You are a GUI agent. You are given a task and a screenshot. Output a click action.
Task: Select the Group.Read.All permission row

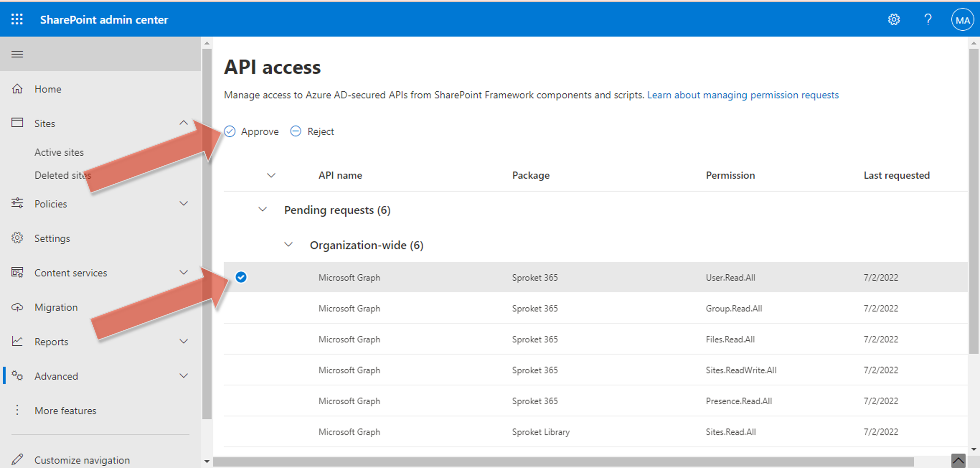(x=596, y=308)
